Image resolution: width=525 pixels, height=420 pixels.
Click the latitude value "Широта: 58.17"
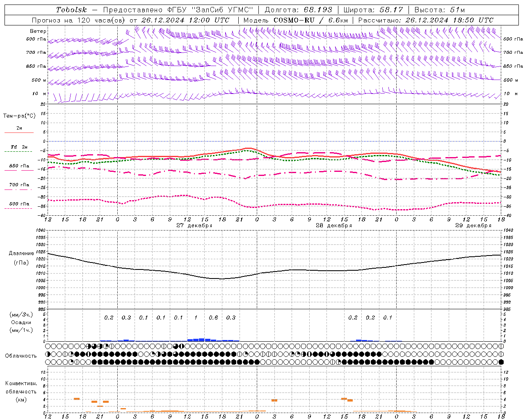(373, 10)
